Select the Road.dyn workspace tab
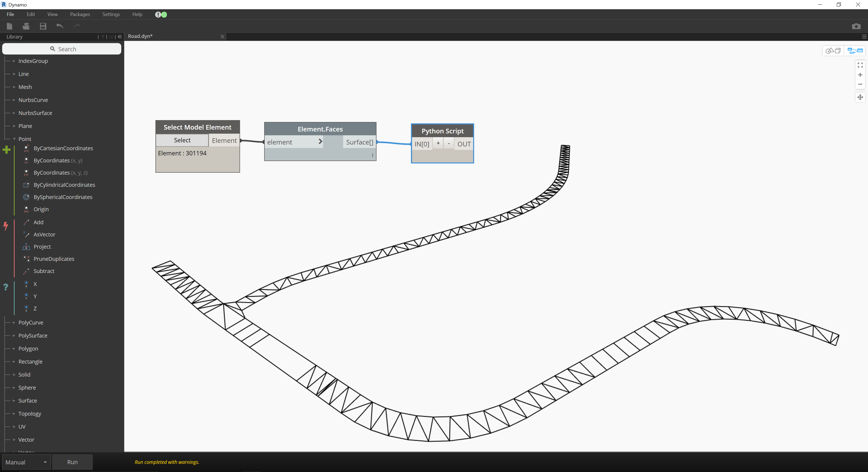Viewport: 868px width, 472px height. pos(140,36)
